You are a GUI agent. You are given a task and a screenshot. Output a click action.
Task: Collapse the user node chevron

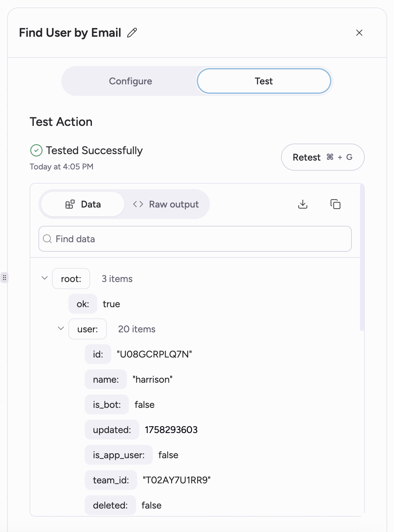61,329
